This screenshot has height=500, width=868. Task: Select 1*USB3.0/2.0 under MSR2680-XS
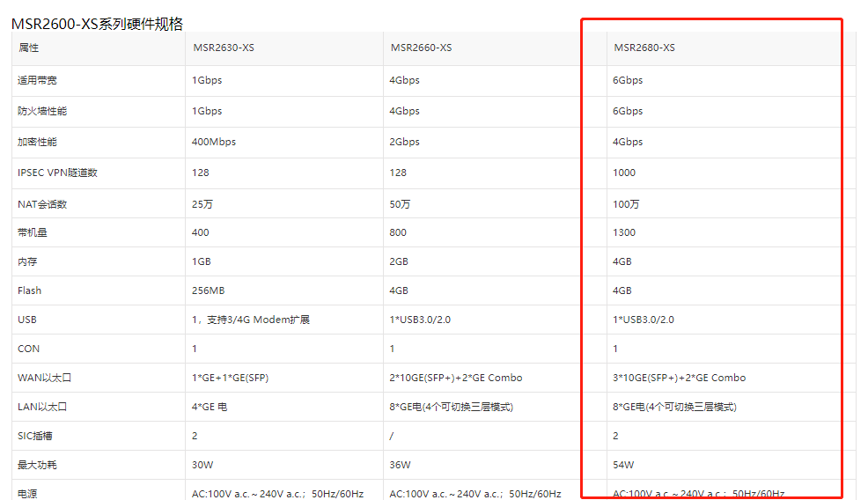(644, 320)
